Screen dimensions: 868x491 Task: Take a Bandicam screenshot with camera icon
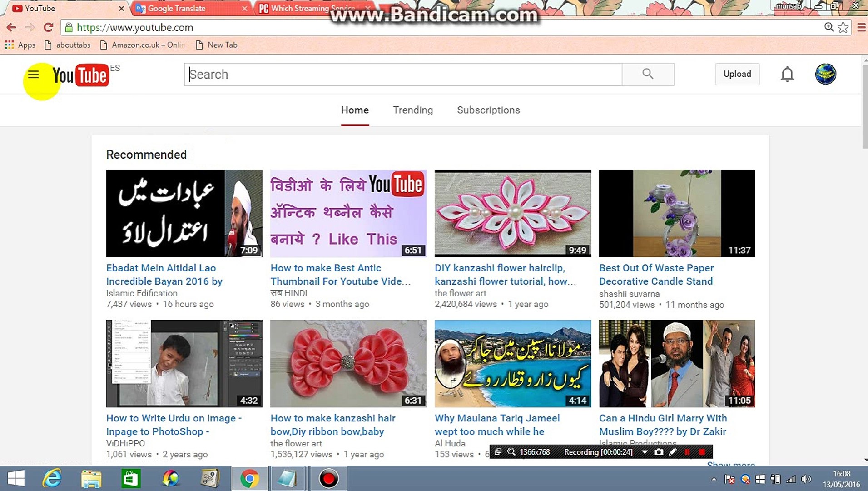pyautogui.click(x=659, y=452)
